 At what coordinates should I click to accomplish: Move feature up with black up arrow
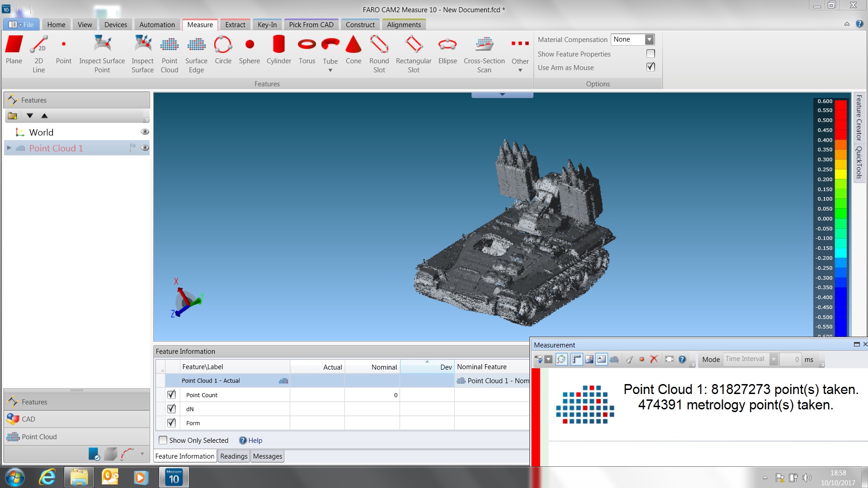44,116
